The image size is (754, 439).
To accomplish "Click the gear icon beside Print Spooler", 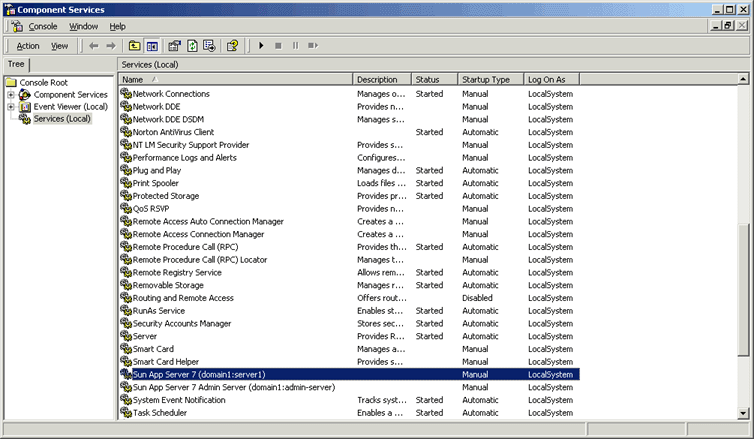I will coord(126,182).
